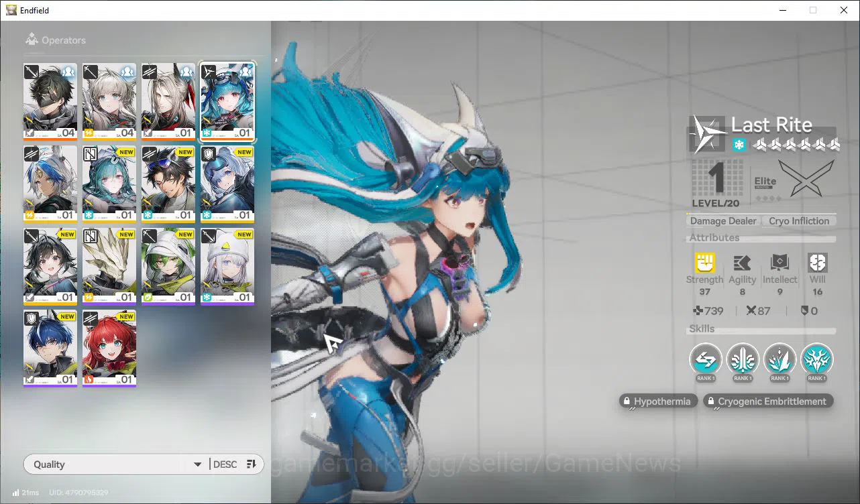Select the light-haired girl operator at level 04
Screen dimensions: 860x504
tap(109, 101)
